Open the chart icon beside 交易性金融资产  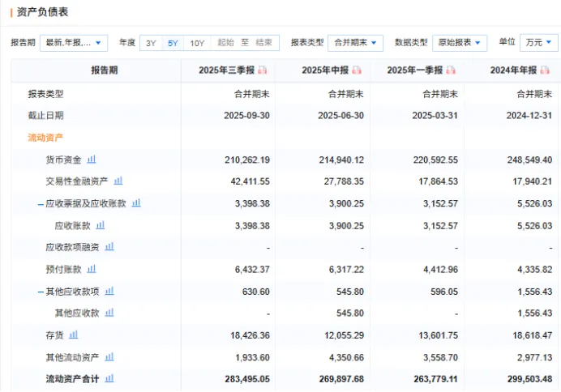[118, 181]
